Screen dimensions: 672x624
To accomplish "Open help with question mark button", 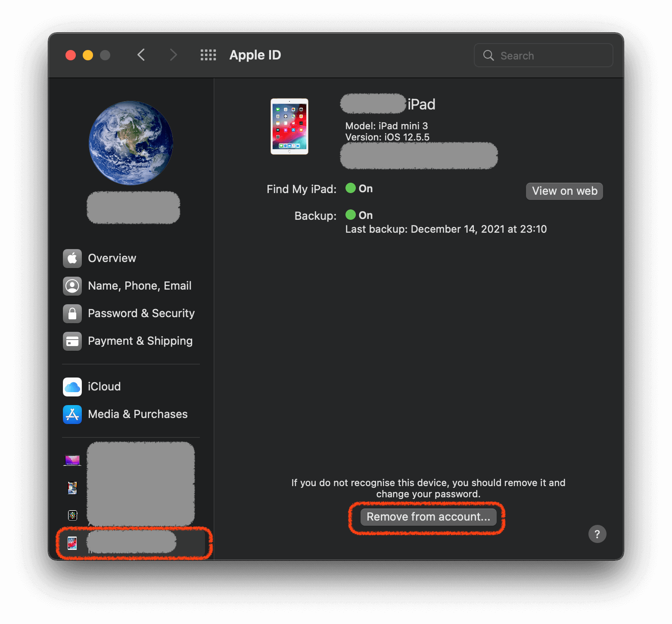I will pyautogui.click(x=597, y=534).
